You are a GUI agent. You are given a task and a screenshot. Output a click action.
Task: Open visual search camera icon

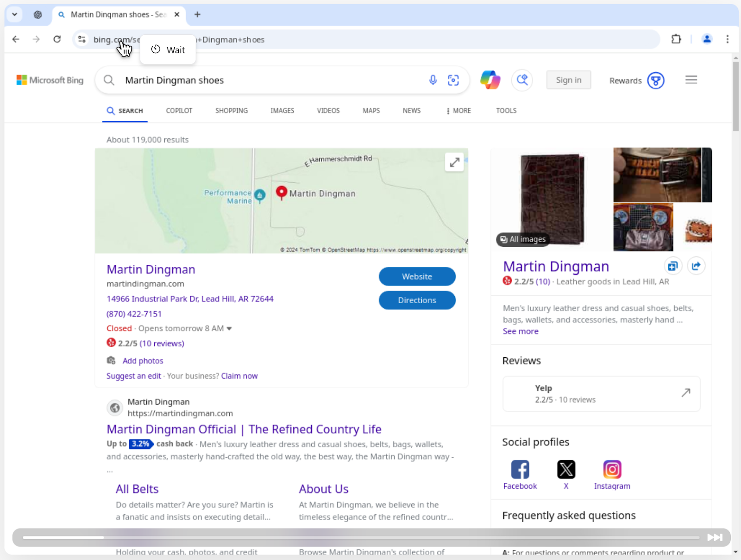pyautogui.click(x=453, y=80)
